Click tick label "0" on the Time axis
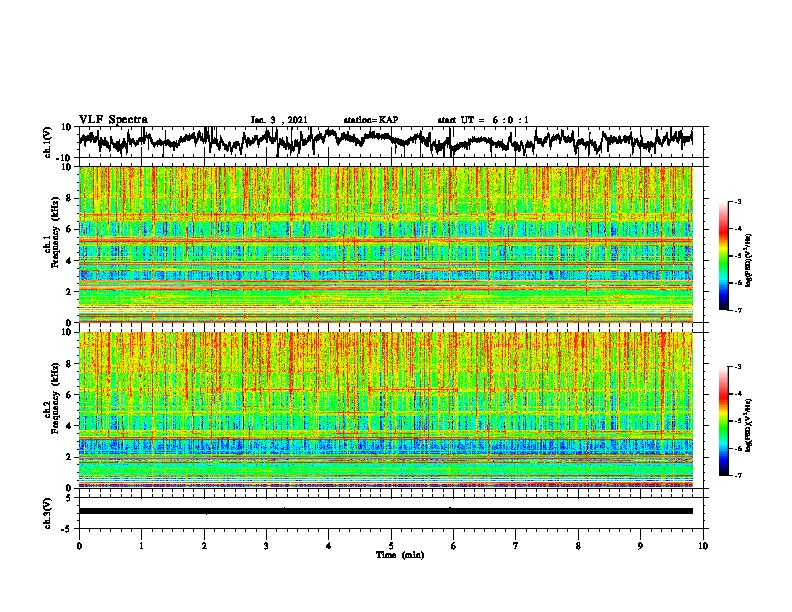This screenshot has height=612, width=792. (79, 546)
